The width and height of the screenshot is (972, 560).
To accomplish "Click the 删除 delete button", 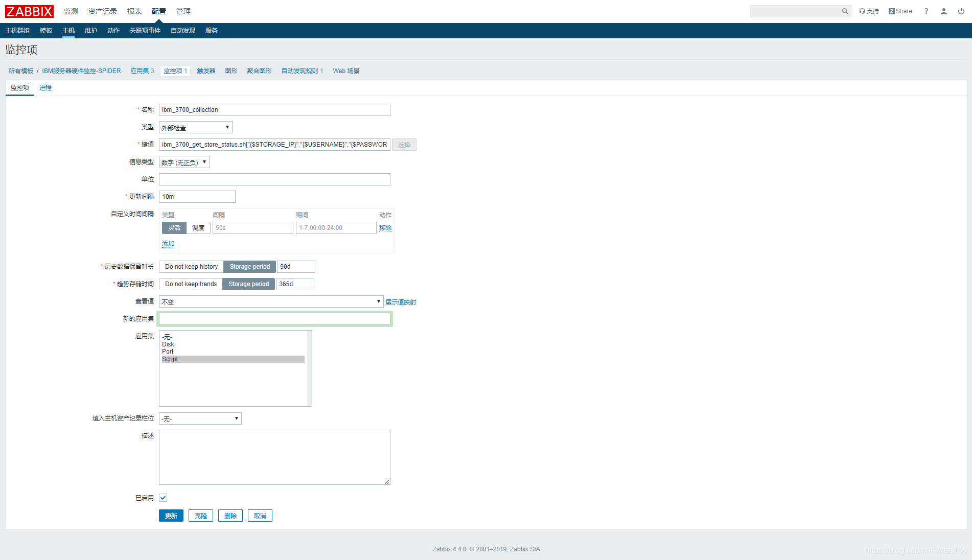I will 230,516.
